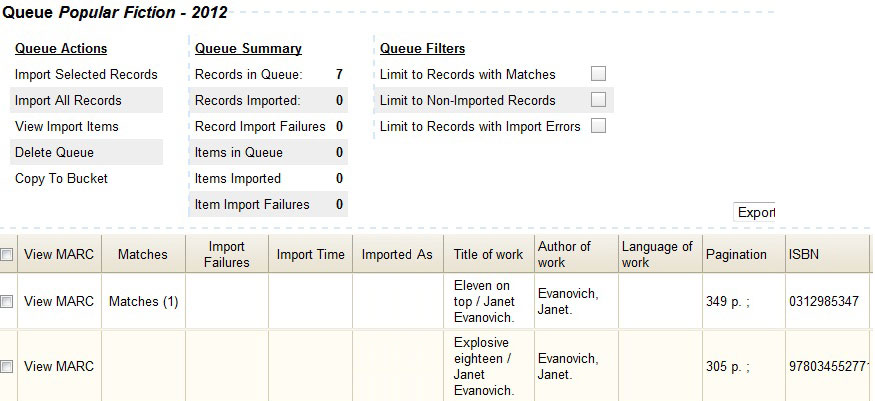The image size is (875, 401).
Task: View MARC for Eleven on top
Action: (x=59, y=301)
